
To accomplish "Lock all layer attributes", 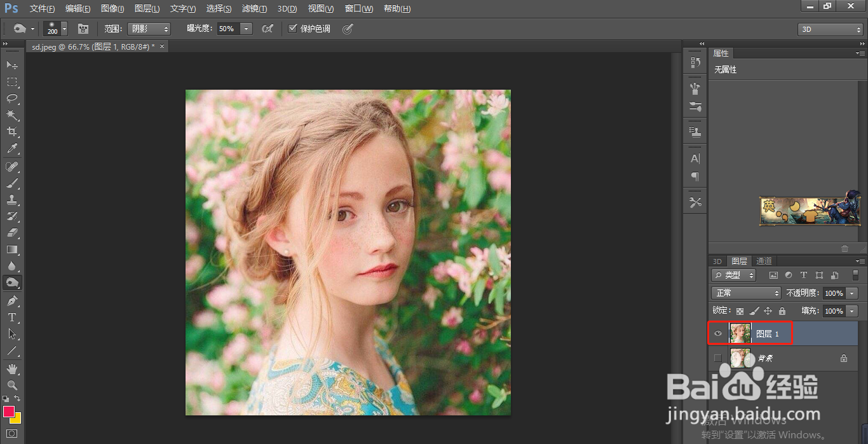I will point(782,311).
